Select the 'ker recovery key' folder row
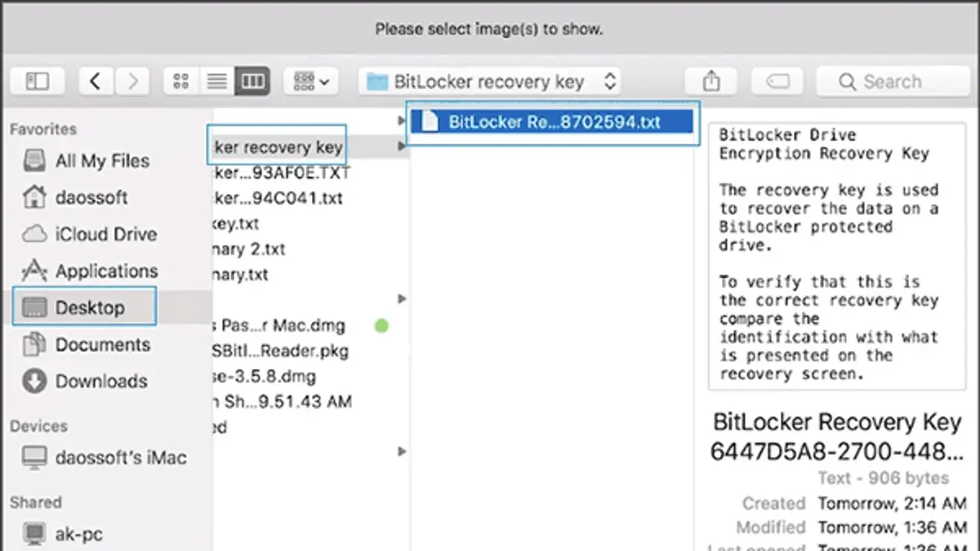This screenshot has height=551, width=980. click(311, 147)
